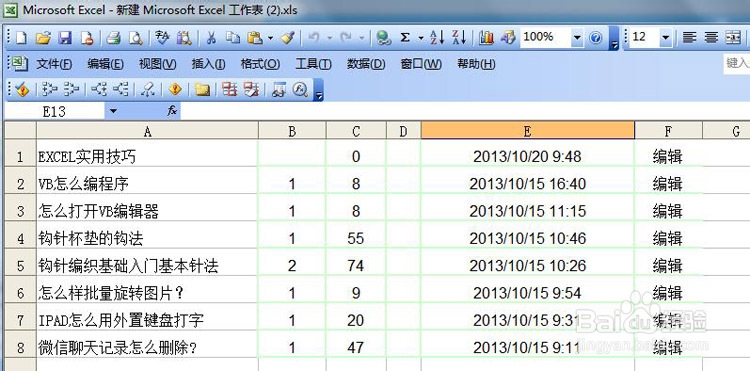Expand the Paste options arrow
Screen dimensions: 750x371
pos(270,38)
